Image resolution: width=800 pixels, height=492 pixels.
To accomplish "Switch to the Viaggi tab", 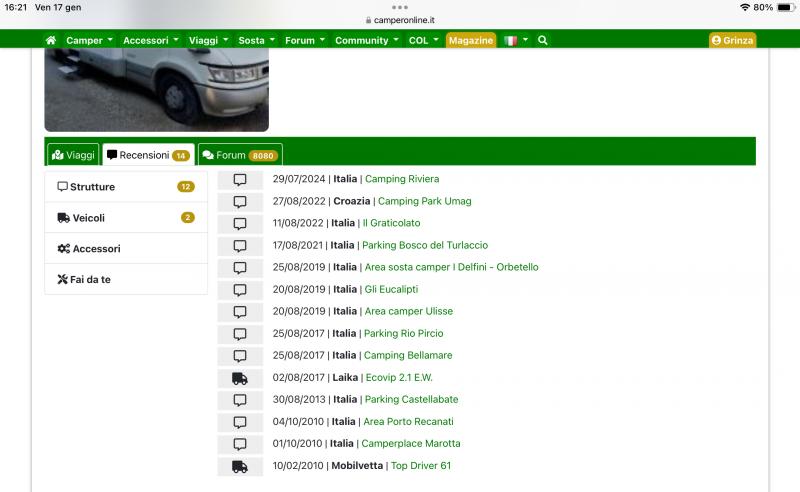I will pyautogui.click(x=73, y=155).
